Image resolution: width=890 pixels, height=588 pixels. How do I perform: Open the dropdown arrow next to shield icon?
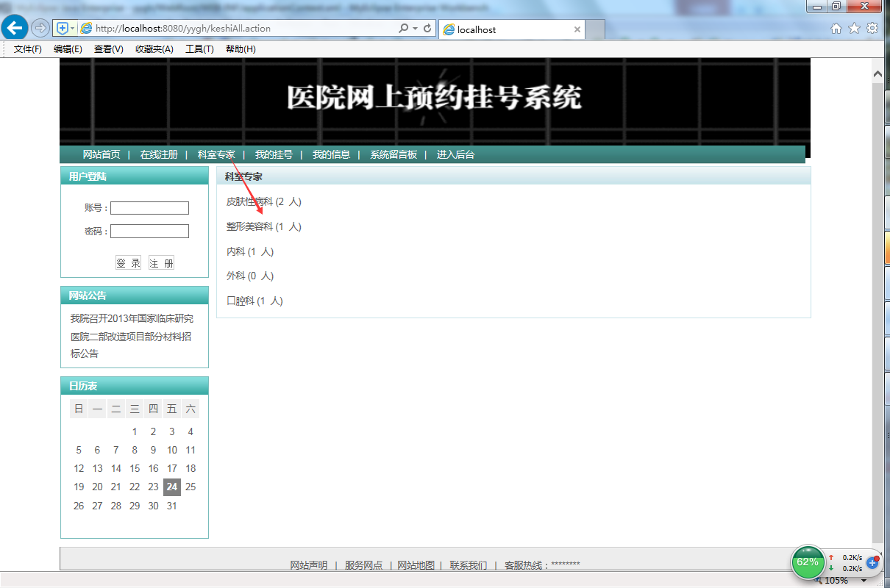click(x=72, y=29)
